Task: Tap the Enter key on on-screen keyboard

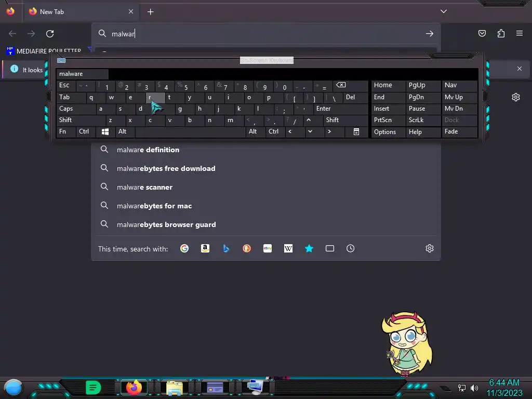Action: (340, 109)
